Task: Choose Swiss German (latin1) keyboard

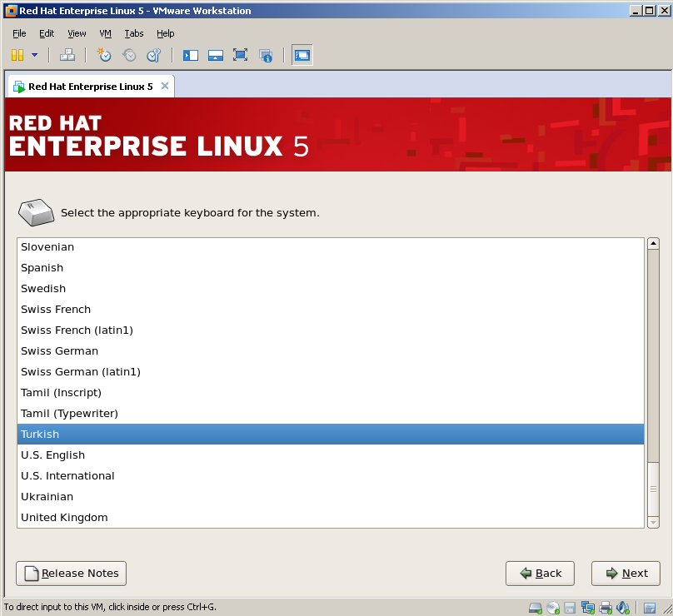Action: (331, 372)
